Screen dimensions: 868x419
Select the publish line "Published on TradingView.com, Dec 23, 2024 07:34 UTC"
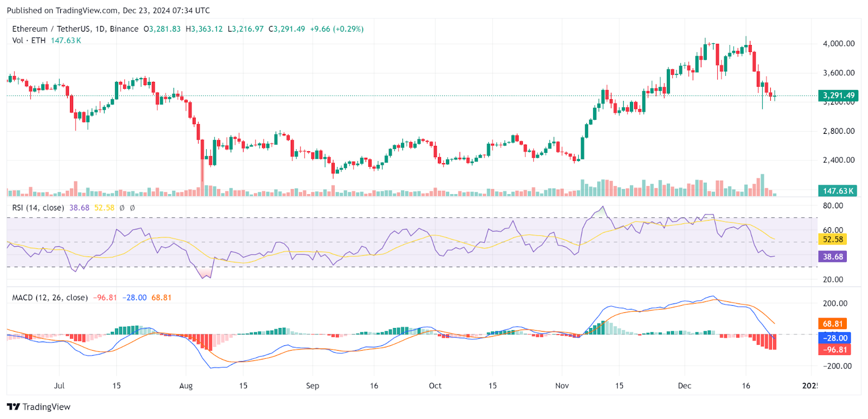(x=108, y=10)
